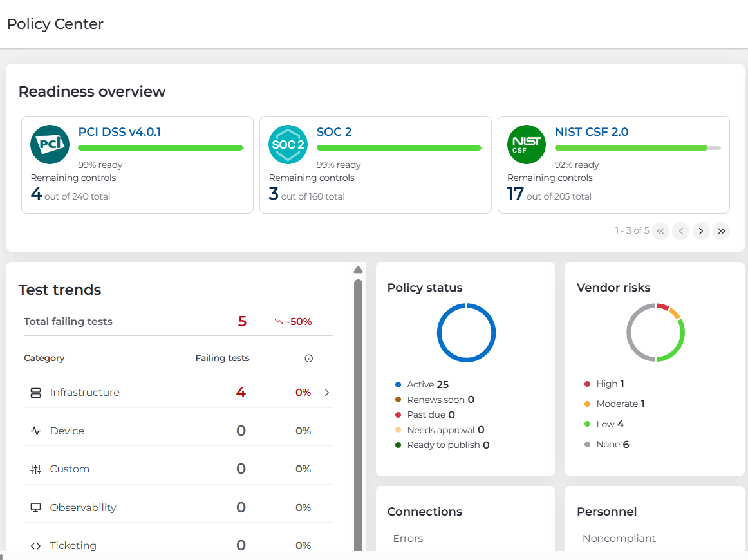Click the PCI DSS logo icon
The width and height of the screenshot is (748, 560).
[50, 144]
